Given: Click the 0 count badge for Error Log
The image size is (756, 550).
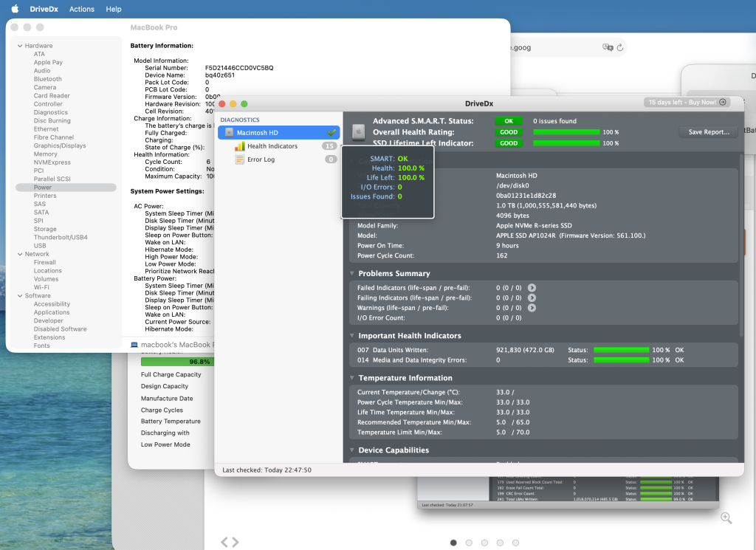Looking at the screenshot, I should click(x=331, y=159).
